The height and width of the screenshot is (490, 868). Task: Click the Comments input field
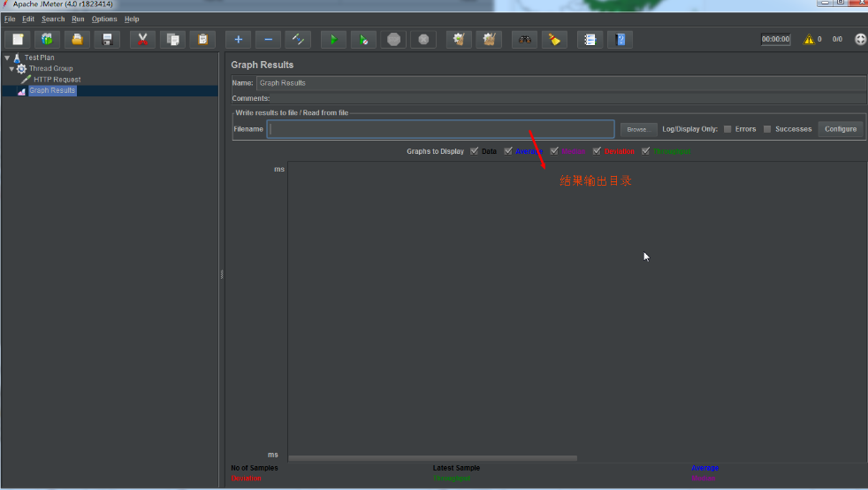(569, 98)
